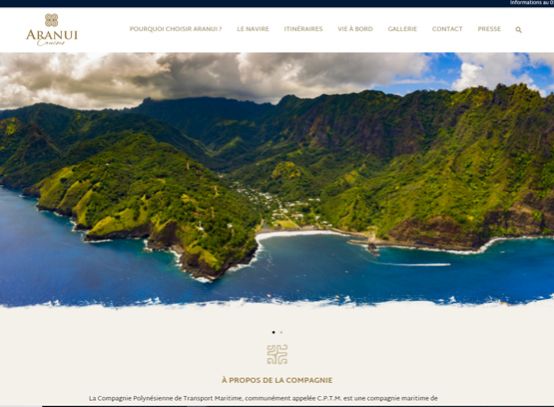554x407 pixels.
Task: Click the Contact navigation link
Action: [x=447, y=29]
